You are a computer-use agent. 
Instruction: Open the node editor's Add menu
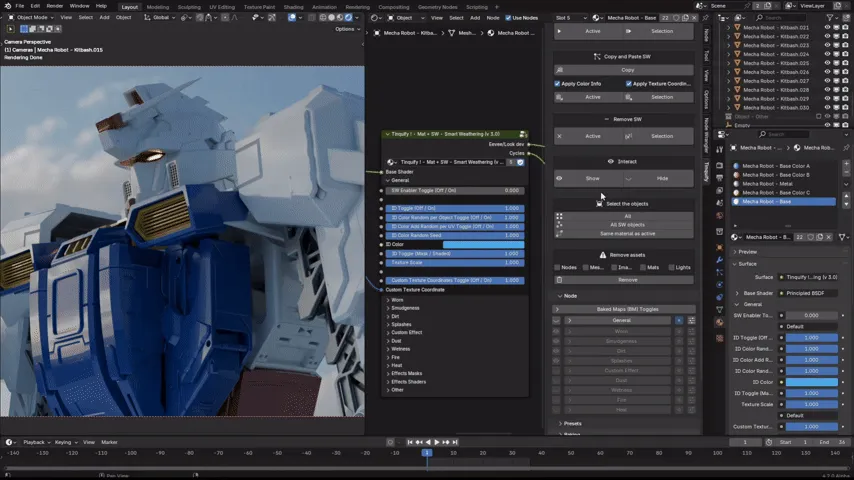pyautogui.click(x=475, y=18)
